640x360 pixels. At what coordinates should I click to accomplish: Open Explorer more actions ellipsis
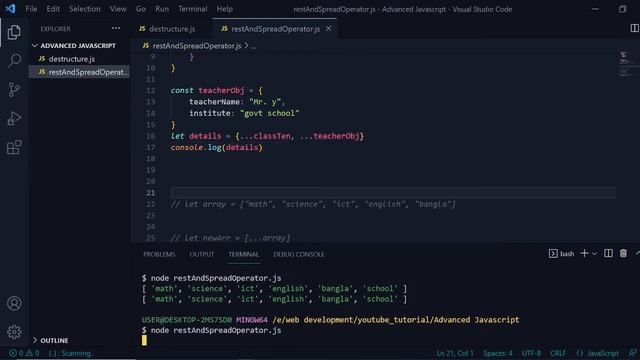(x=116, y=29)
